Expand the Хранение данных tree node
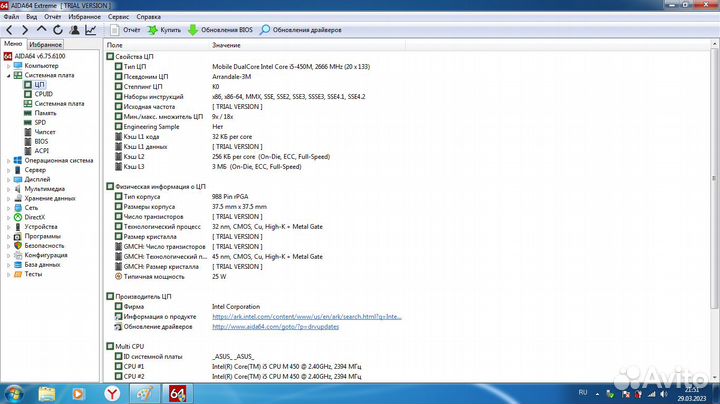720x404 pixels. (9, 198)
